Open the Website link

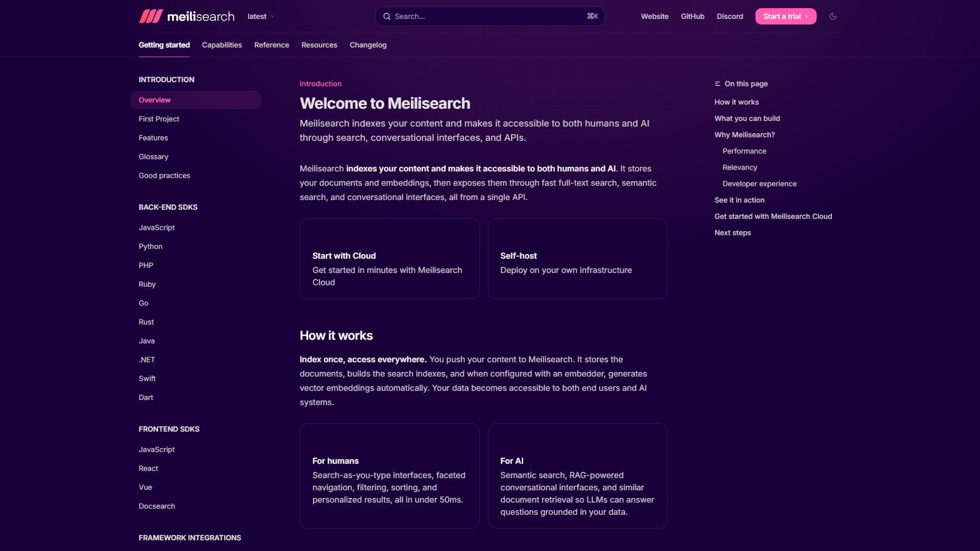pyautogui.click(x=654, y=16)
